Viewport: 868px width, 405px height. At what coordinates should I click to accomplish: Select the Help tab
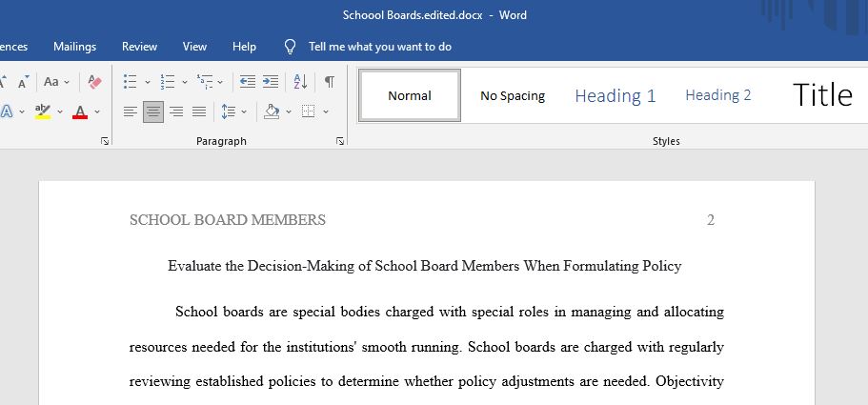pyautogui.click(x=244, y=47)
